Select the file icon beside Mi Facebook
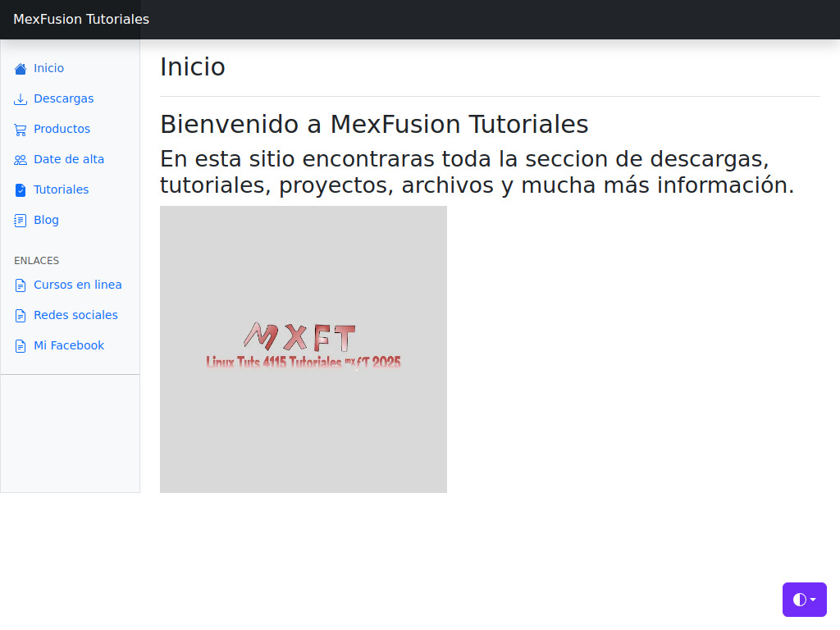The width and height of the screenshot is (840, 630). tap(19, 345)
